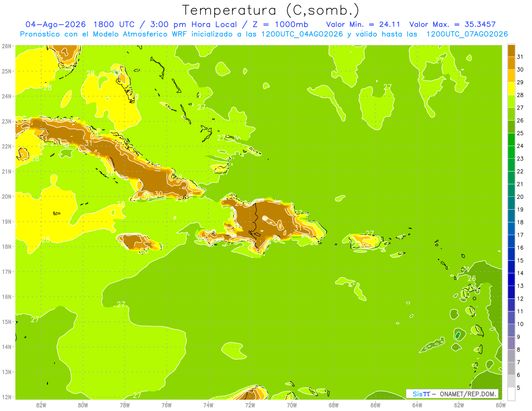The width and height of the screenshot is (532, 411).
Task: Click the 78W longitude axis label
Action: [125, 405]
